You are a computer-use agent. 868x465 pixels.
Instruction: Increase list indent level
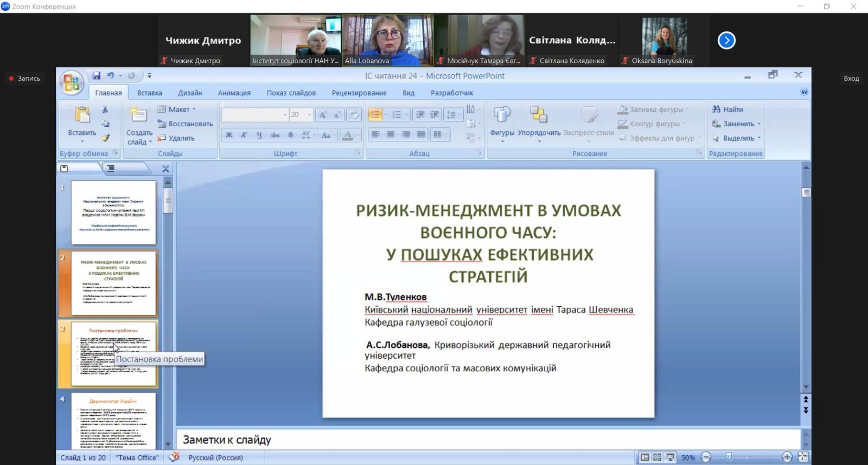tap(435, 114)
